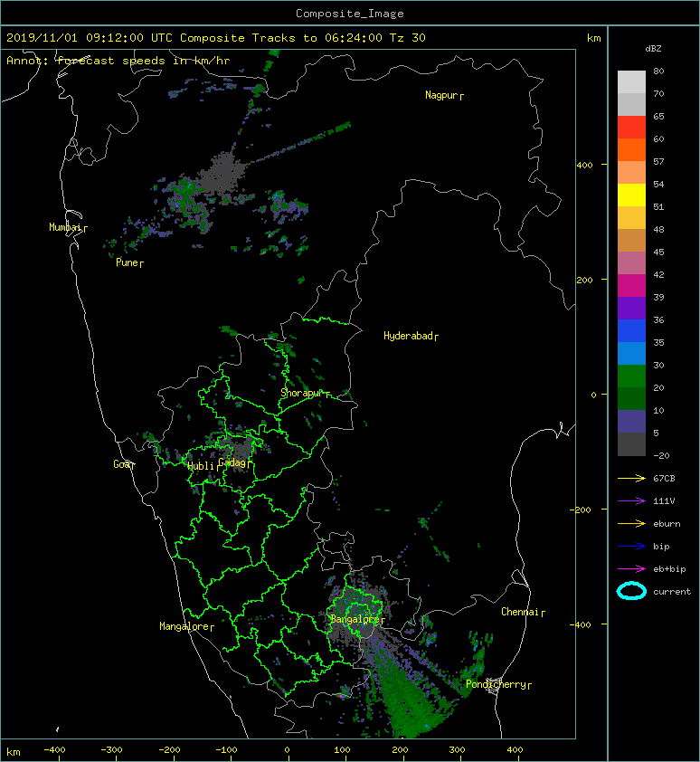
Task: Select the bright yellow dBZ swatch
Action: [x=631, y=195]
